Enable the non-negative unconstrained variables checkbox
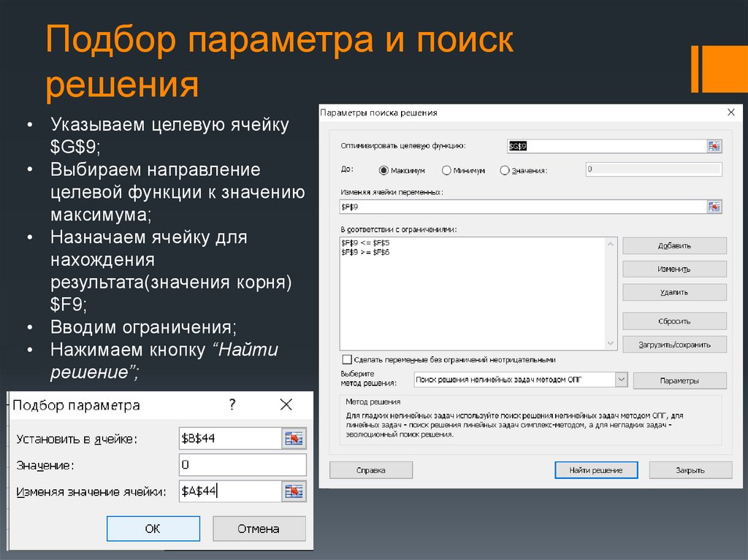The width and height of the screenshot is (748, 560). click(x=346, y=360)
